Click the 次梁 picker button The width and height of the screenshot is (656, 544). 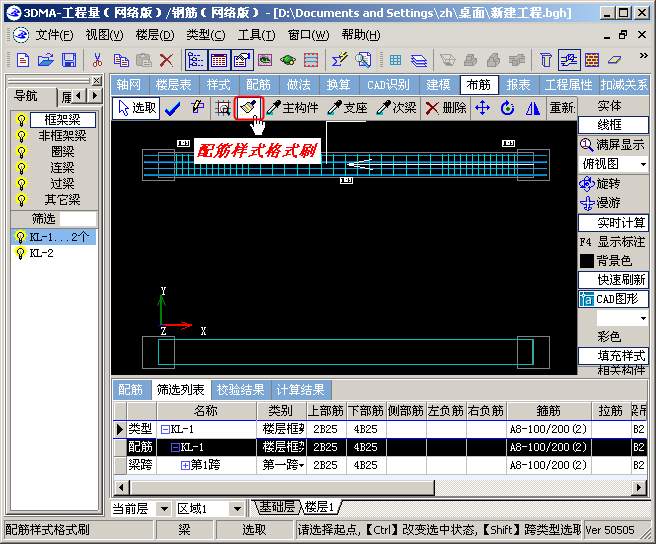[396, 108]
